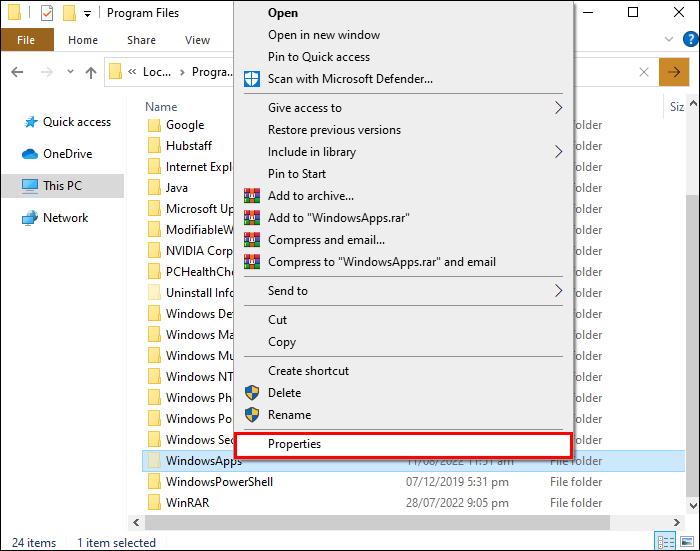Click the Name column header
Screen dimensions: 700x551
click(x=161, y=107)
